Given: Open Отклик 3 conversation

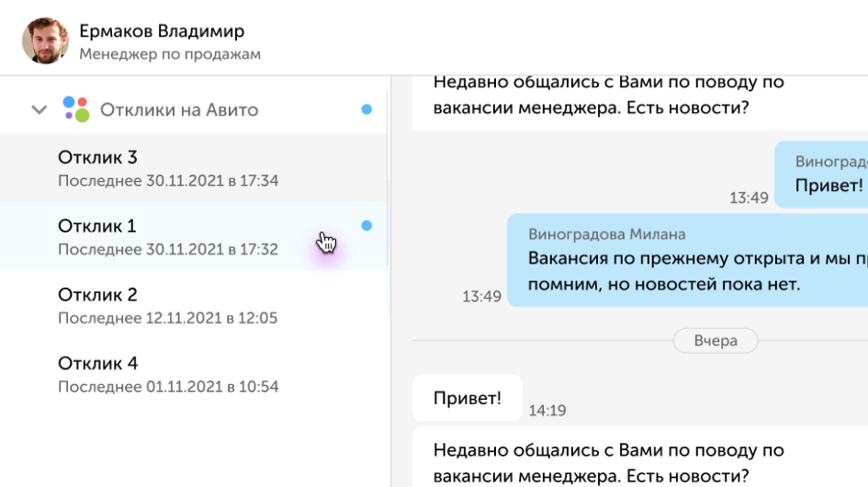Looking at the screenshot, I should click(x=194, y=167).
